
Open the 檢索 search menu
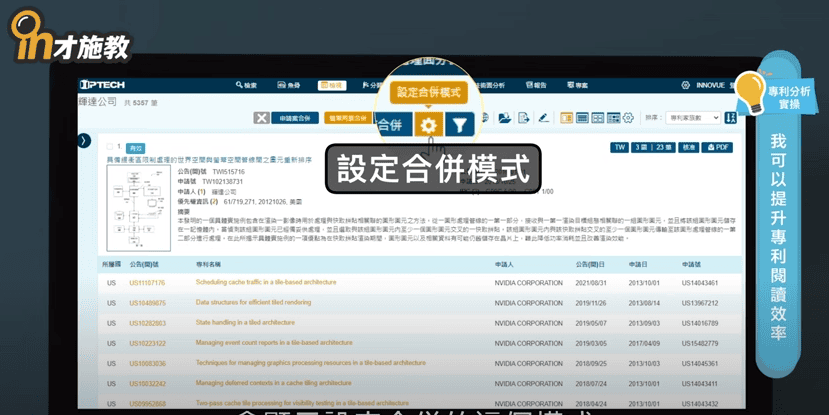[245, 86]
